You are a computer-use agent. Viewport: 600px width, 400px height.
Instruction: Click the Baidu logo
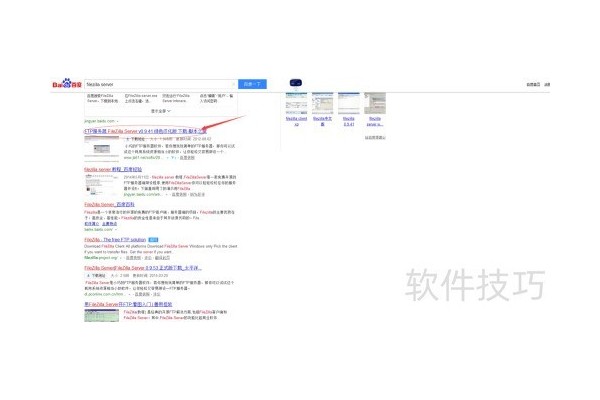67,83
